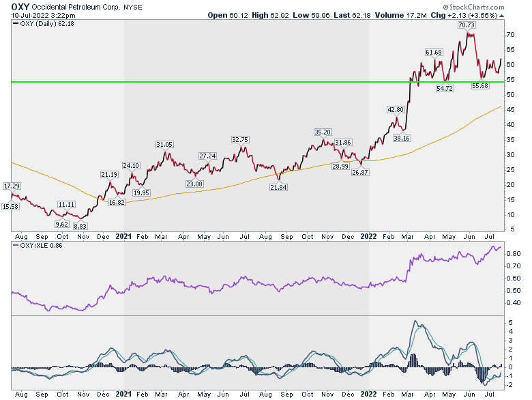Viewport: 532px width, 400px height.
Task: Click the green up-arrow change indicator
Action: [502, 16]
